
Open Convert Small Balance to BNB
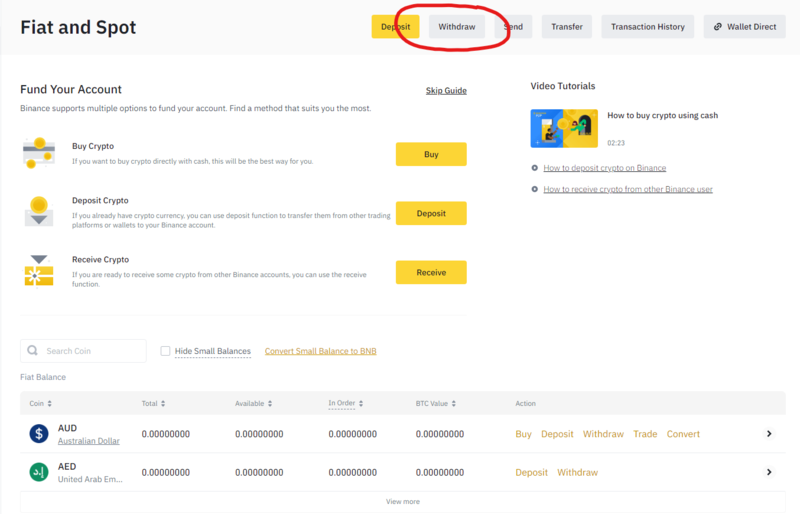(x=320, y=351)
